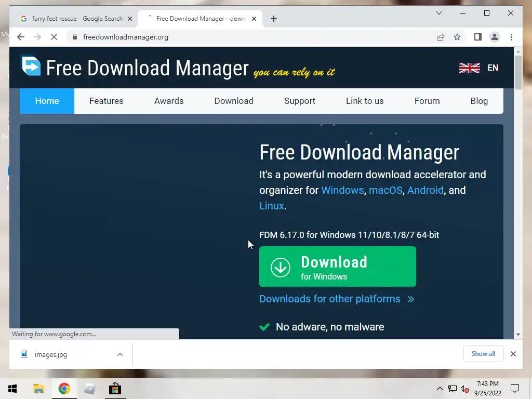This screenshot has width=532, height=399.
Task: Open File Explorer from taskbar
Action: (x=38, y=389)
